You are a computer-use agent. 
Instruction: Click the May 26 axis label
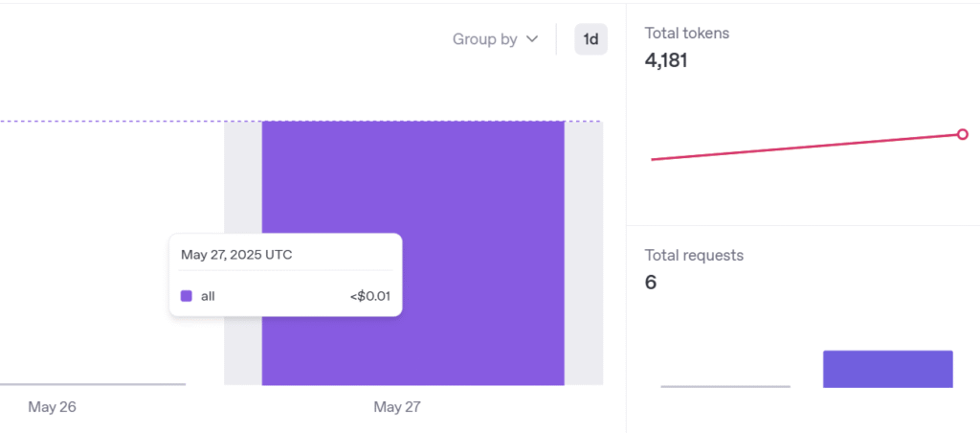click(52, 407)
